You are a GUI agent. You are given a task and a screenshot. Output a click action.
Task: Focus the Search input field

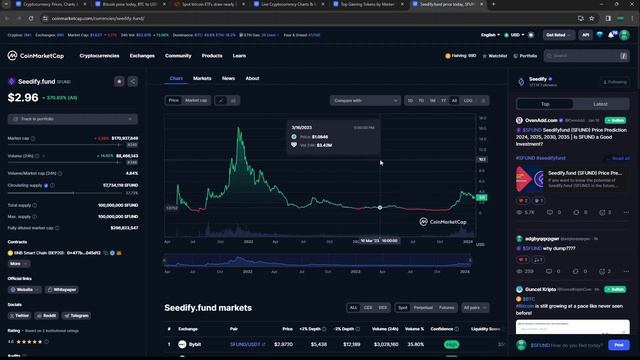(587, 56)
